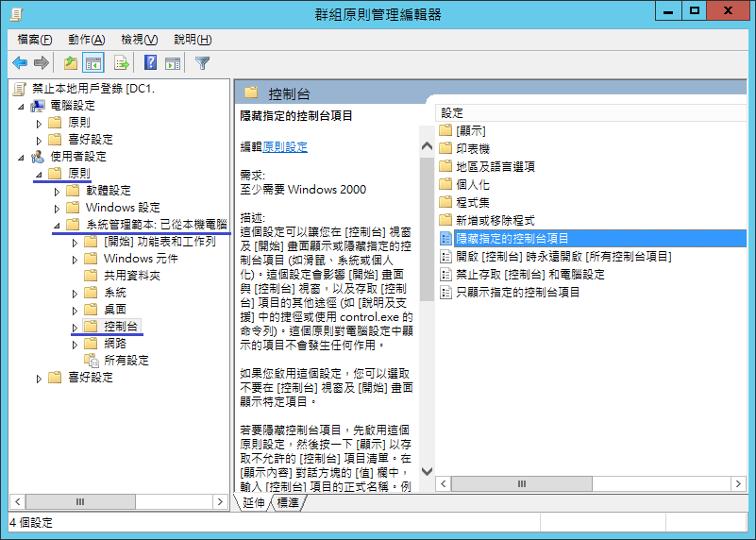Expand 喜好設定 under 電腦設定
The width and height of the screenshot is (756, 540).
[x=39, y=141]
